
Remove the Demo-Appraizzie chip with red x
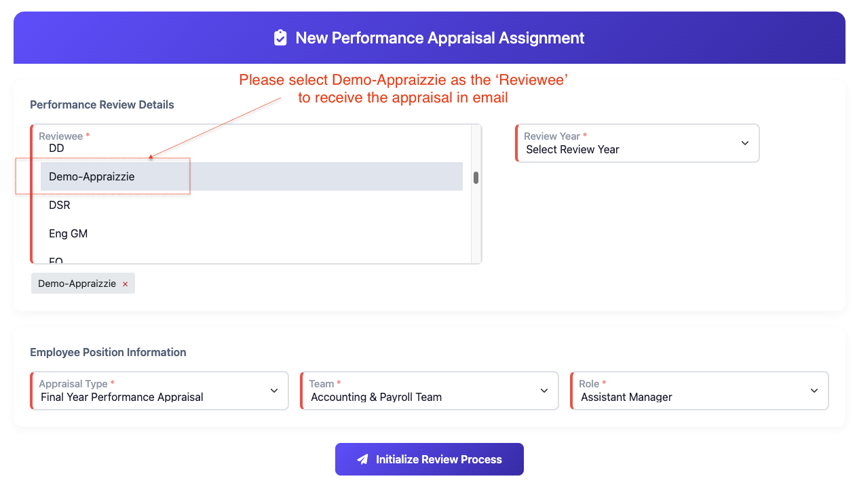pyautogui.click(x=125, y=284)
